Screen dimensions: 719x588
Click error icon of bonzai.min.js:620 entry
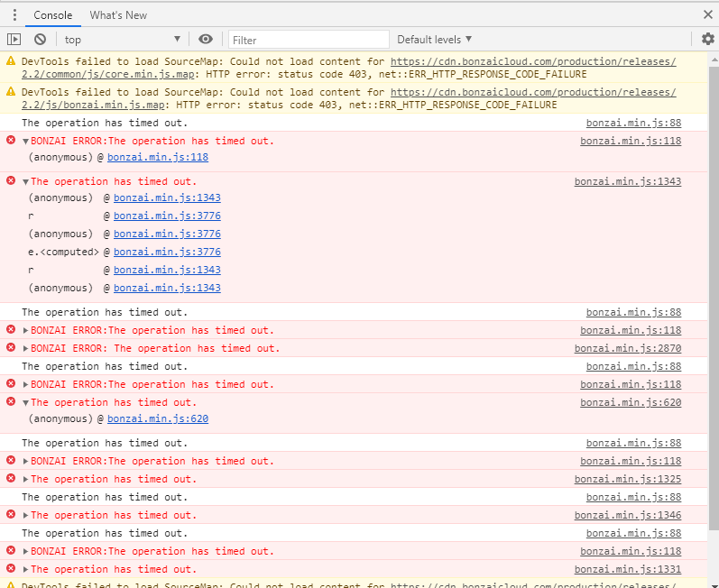[x=11, y=401]
